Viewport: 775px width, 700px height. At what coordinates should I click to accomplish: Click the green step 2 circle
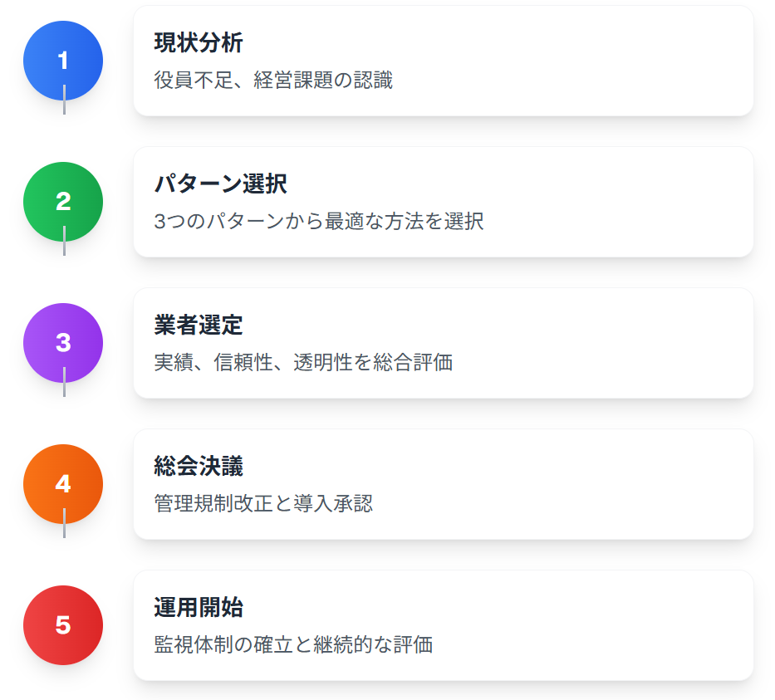[63, 202]
